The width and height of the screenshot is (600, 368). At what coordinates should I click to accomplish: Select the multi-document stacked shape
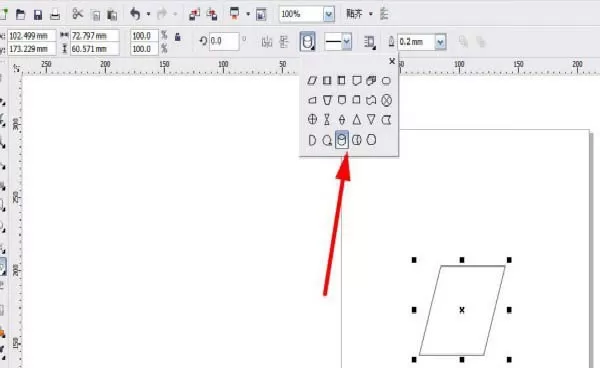(x=371, y=80)
